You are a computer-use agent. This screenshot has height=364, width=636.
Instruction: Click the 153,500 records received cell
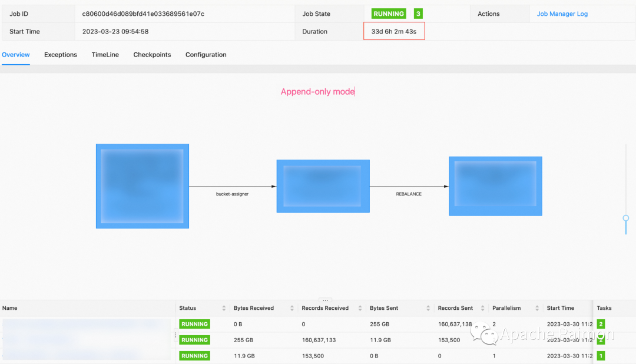coord(313,356)
